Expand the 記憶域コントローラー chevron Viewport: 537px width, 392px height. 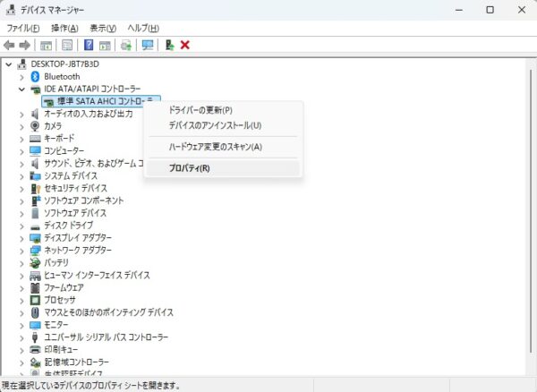pos(21,362)
